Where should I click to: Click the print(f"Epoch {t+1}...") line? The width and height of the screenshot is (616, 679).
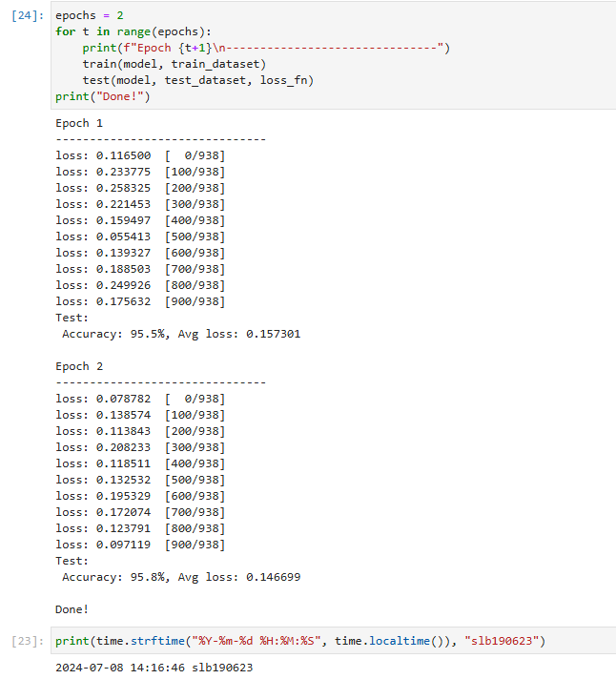266,48
